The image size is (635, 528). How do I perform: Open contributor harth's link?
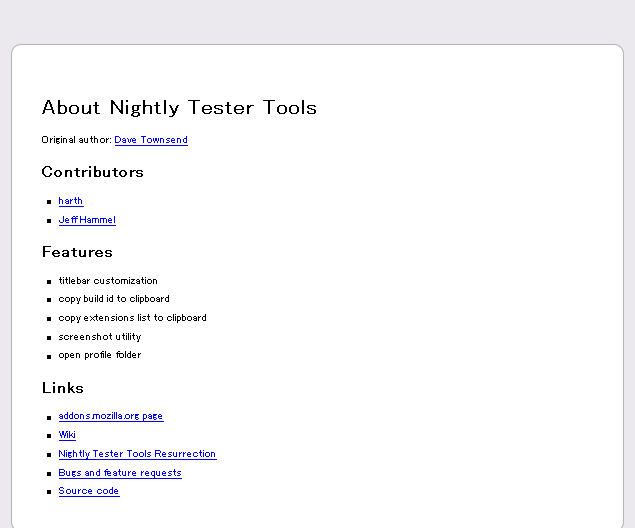[x=71, y=201]
